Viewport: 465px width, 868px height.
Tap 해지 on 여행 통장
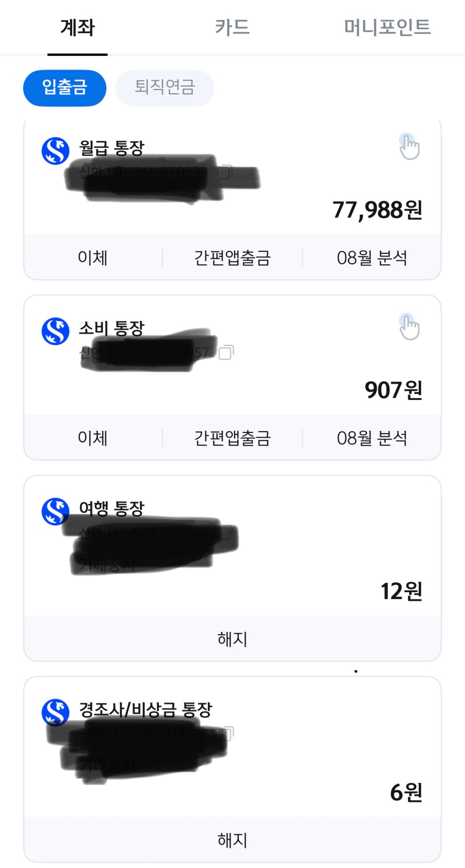pos(232,639)
